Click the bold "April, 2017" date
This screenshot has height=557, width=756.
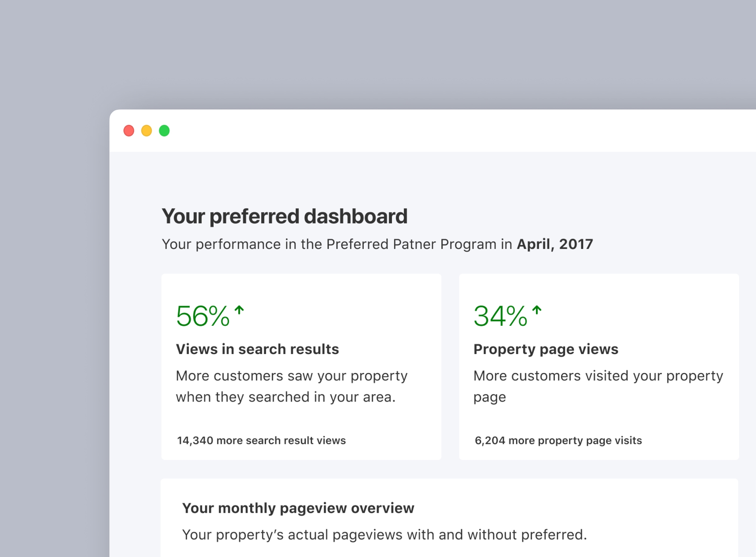point(555,244)
